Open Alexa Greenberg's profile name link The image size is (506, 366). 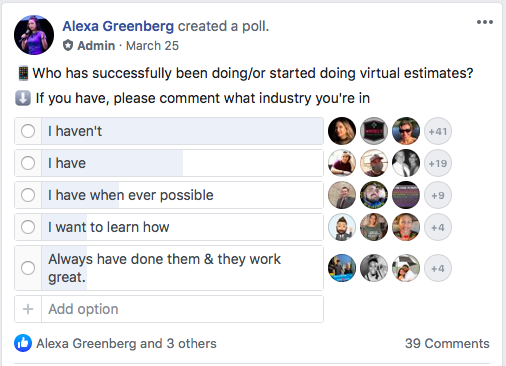(118, 26)
